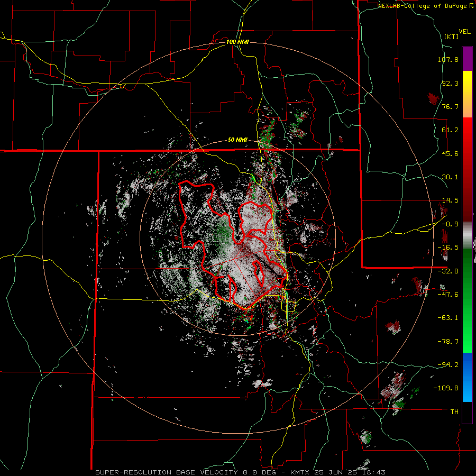Viewport: 476px width, 476px height.
Task: Select the -32.0 scale value
Action: (448, 271)
